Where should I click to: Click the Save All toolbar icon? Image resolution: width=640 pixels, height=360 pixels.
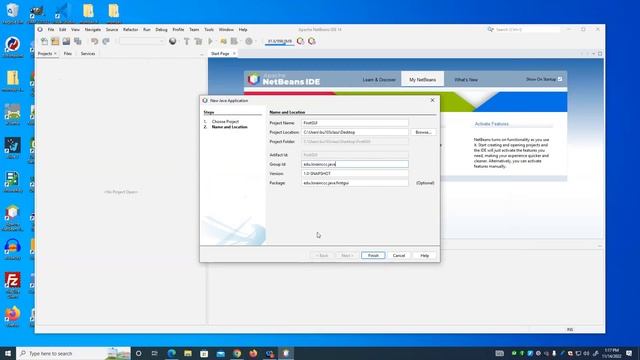[78, 41]
